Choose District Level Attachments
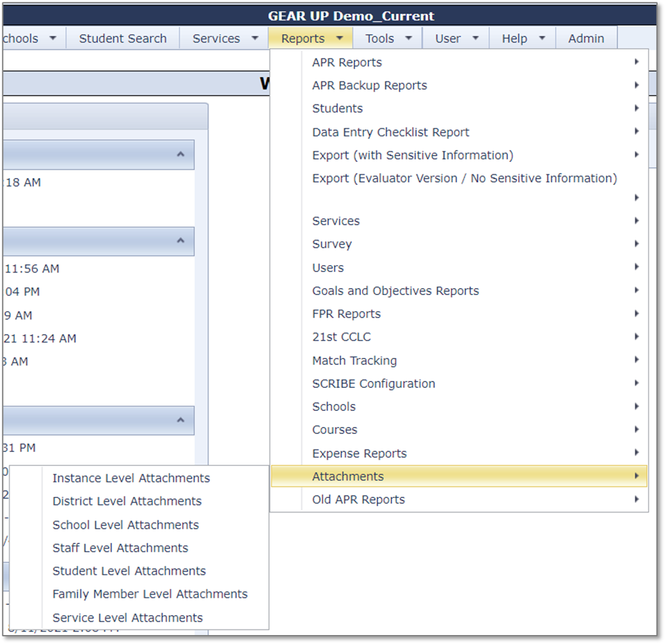Screen dimensions: 666x644 tap(139, 501)
